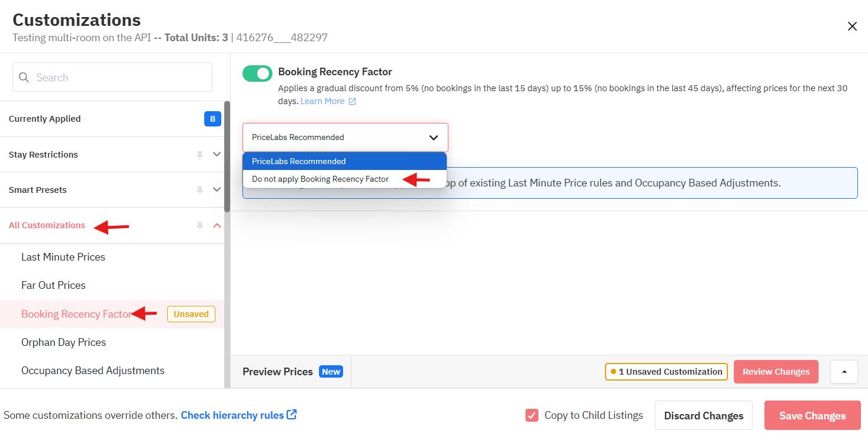
Task: Select PriceLabs Recommended option in list
Action: pyautogui.click(x=345, y=161)
